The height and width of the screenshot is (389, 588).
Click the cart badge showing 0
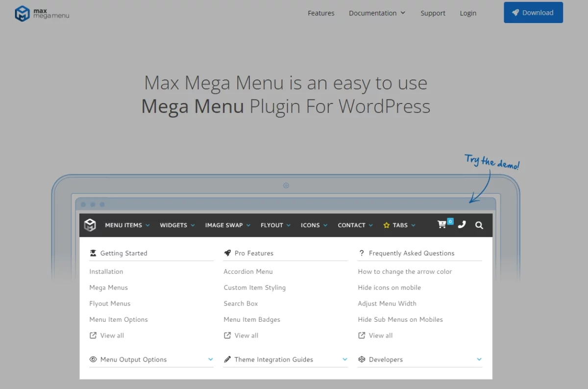tap(450, 221)
